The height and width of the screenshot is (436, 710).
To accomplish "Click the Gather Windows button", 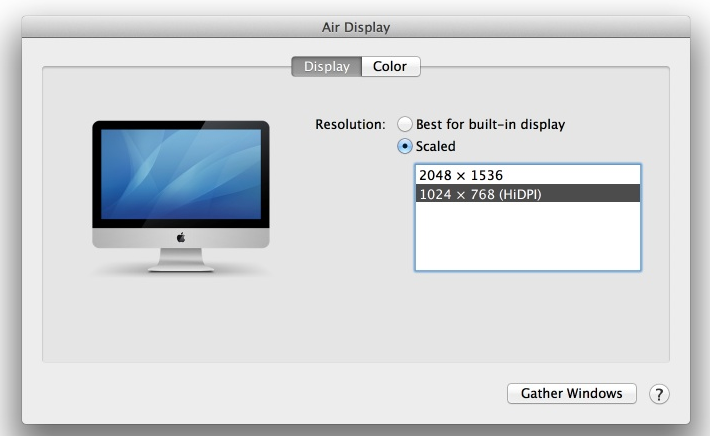I will [x=571, y=393].
